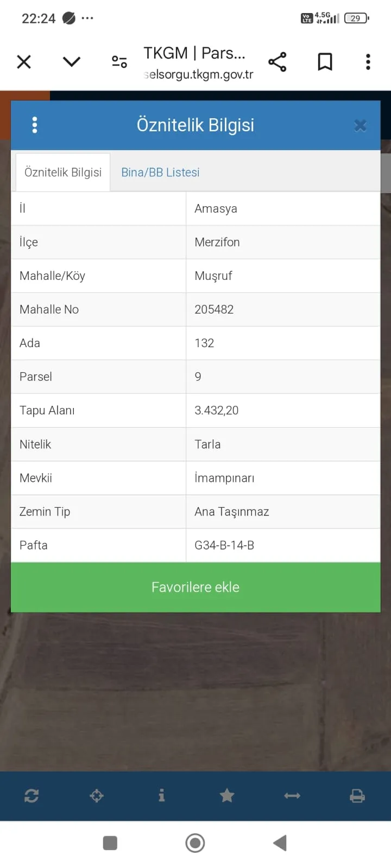The image size is (391, 868).
Task: Click the refresh icon in bottom toolbar
Action: pos(31,796)
